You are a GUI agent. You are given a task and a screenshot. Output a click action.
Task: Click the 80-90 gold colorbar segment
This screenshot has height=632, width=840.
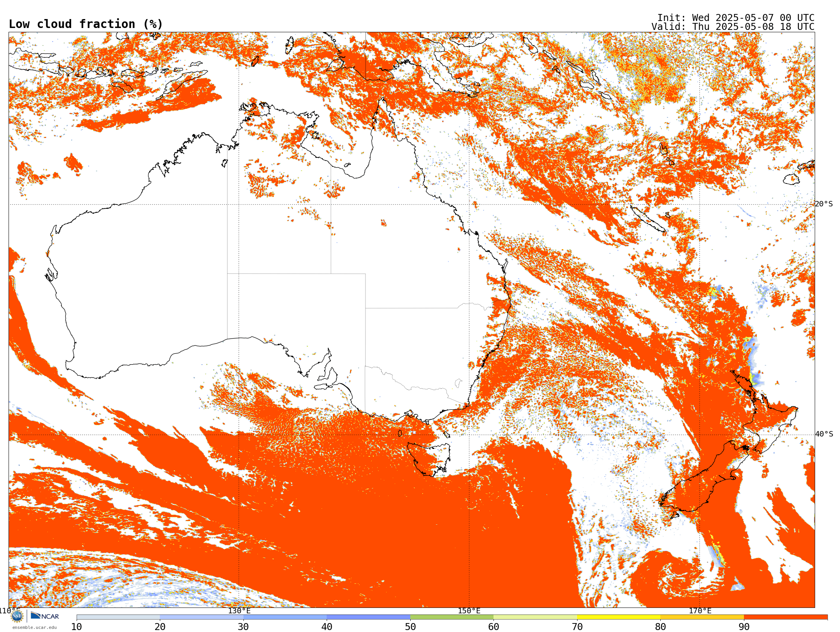[x=702, y=617]
